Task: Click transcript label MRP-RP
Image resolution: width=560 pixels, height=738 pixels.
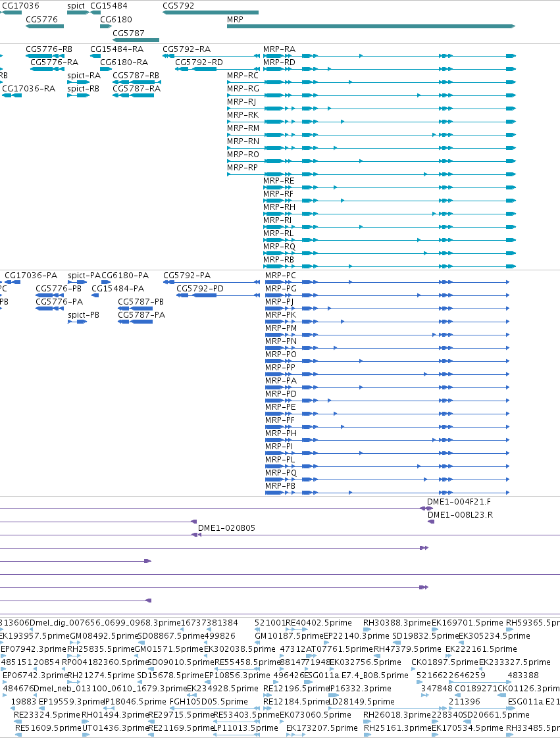Action: (x=243, y=168)
